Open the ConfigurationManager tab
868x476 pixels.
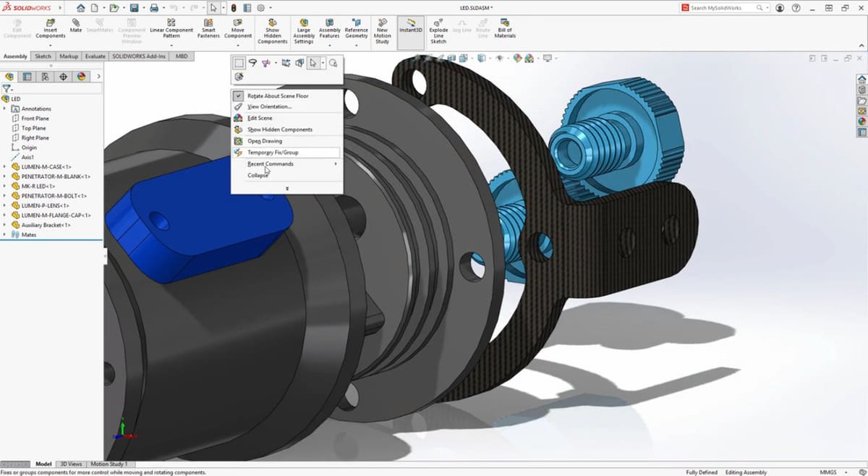(46, 76)
